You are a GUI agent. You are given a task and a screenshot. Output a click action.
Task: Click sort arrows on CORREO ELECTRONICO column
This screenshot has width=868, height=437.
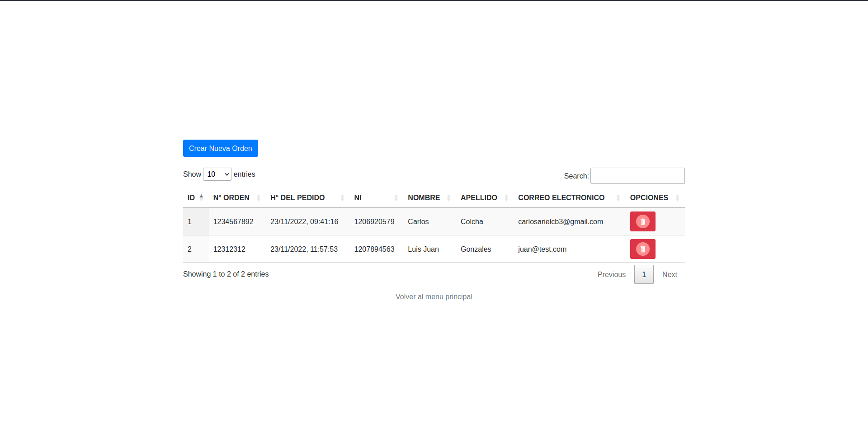click(x=618, y=197)
